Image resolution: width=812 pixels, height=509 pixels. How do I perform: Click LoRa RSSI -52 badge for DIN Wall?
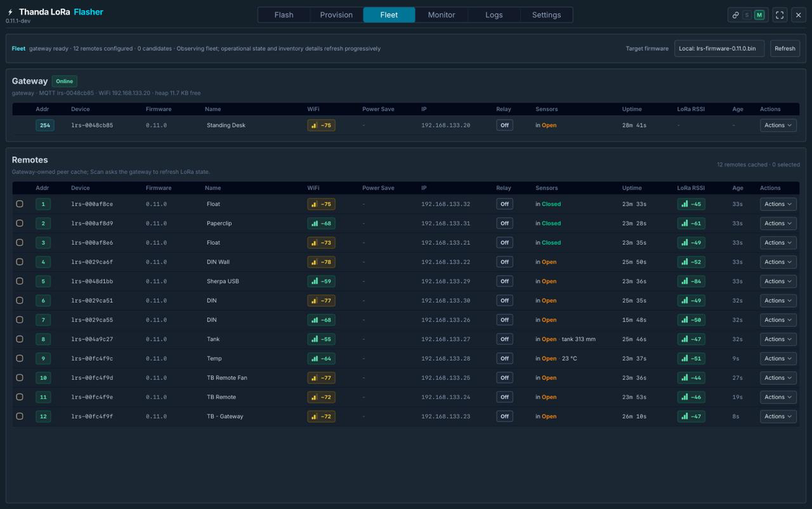pyautogui.click(x=691, y=262)
